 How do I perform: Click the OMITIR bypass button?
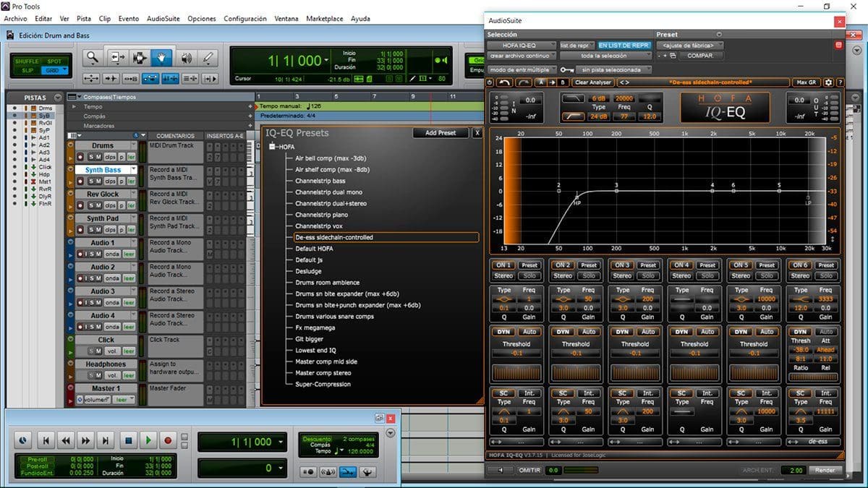[x=529, y=471]
